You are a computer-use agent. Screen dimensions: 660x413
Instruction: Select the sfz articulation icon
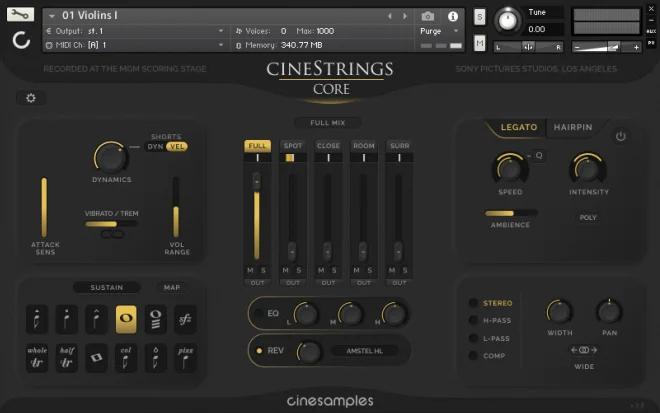(185, 320)
